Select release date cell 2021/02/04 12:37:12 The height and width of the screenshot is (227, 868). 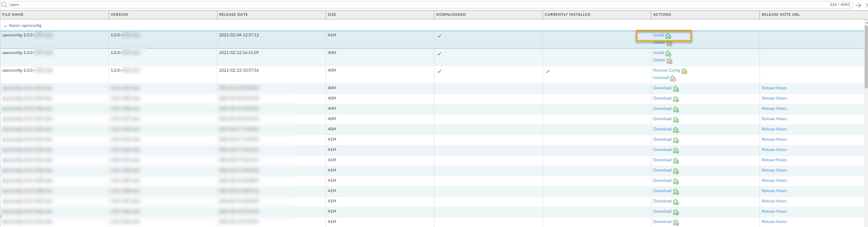click(239, 35)
